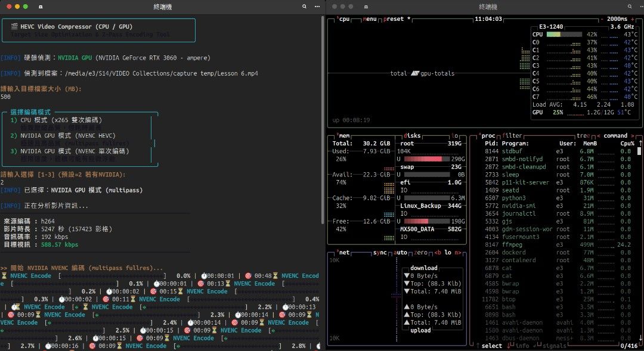644x351 pixels.
Task: Click the MX500_DATA disk label
Action: point(417,229)
